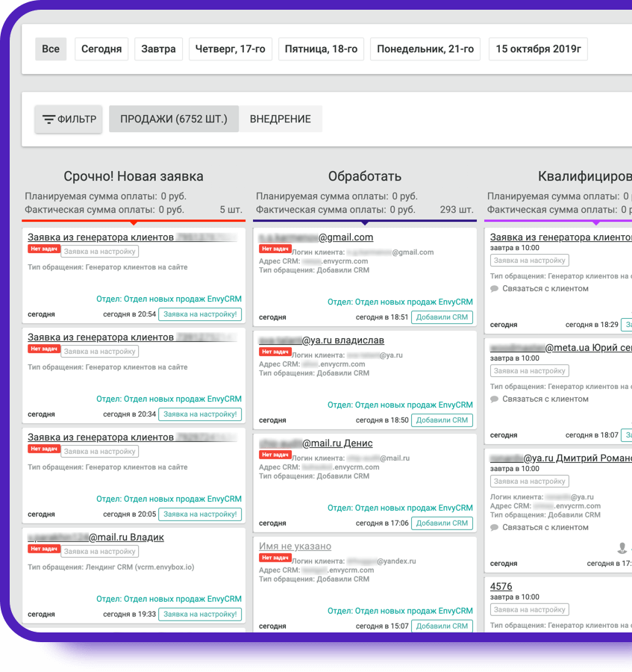Open the deal titled '4576'
The image size is (632, 672).
[501, 586]
